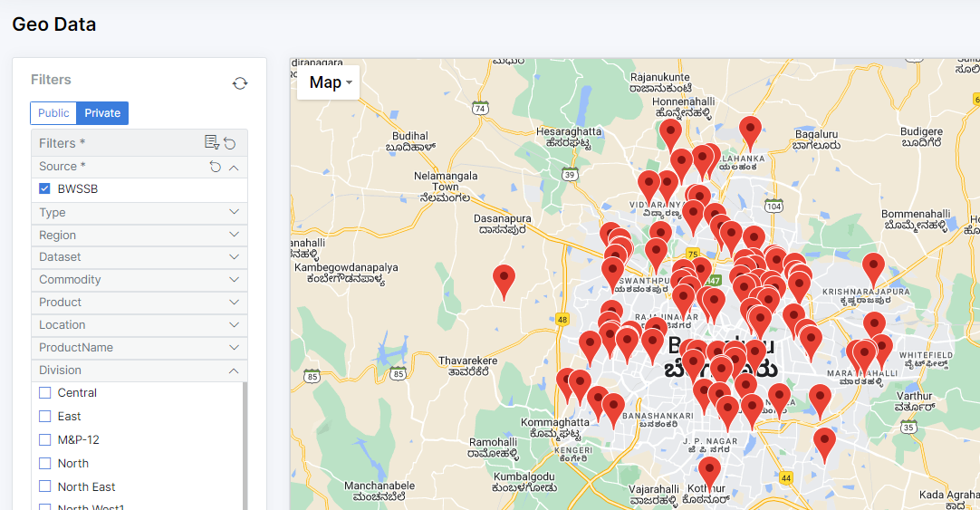The height and width of the screenshot is (510, 980).
Task: Click the filter list icon in Filters header
Action: 211,142
